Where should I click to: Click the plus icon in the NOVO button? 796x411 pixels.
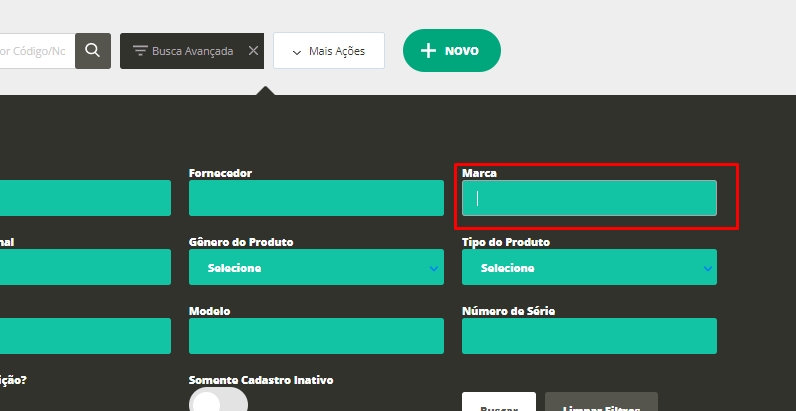[428, 50]
